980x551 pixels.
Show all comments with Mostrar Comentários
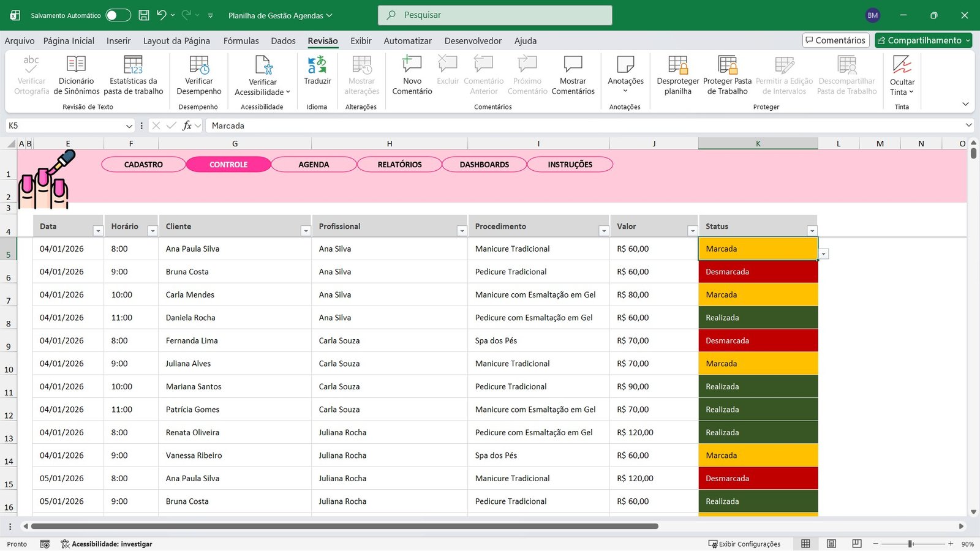573,73
